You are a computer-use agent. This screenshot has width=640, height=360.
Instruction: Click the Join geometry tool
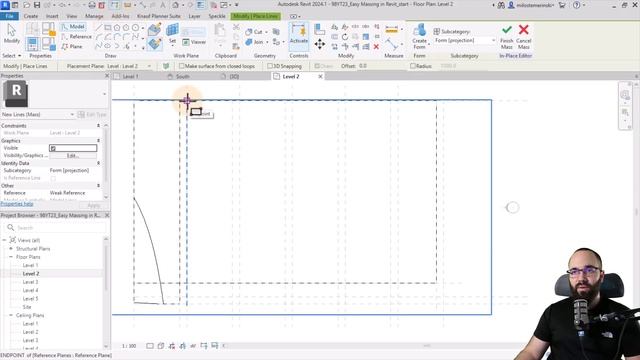(x=254, y=42)
